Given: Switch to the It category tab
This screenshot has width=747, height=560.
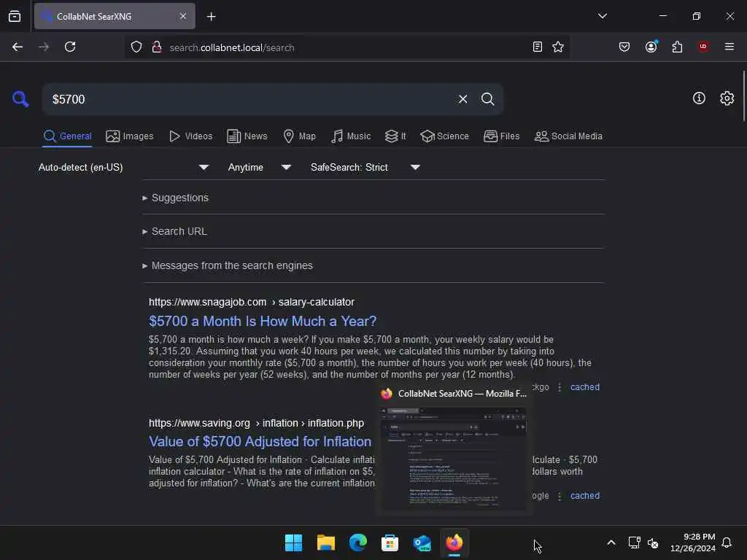Looking at the screenshot, I should [395, 136].
